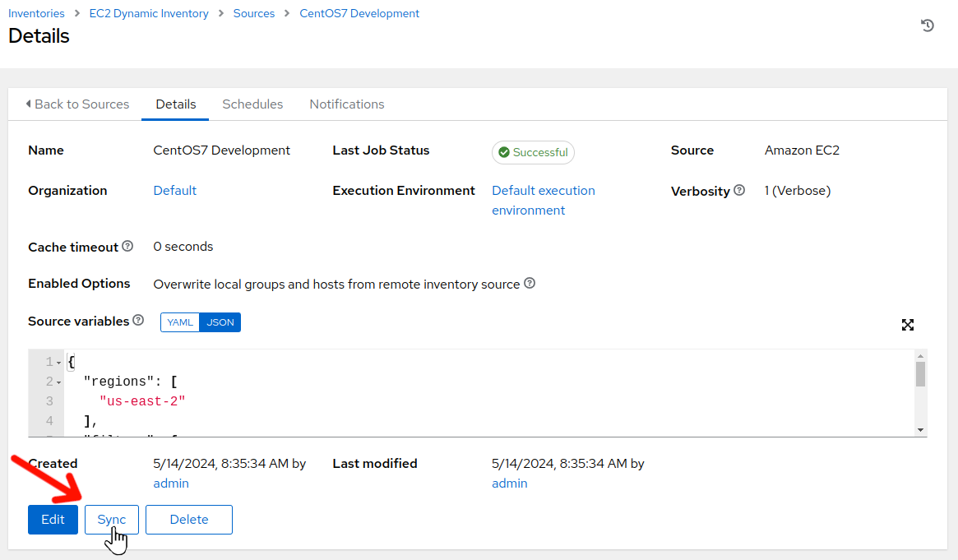Click the Verbosity help icon

coord(739,190)
